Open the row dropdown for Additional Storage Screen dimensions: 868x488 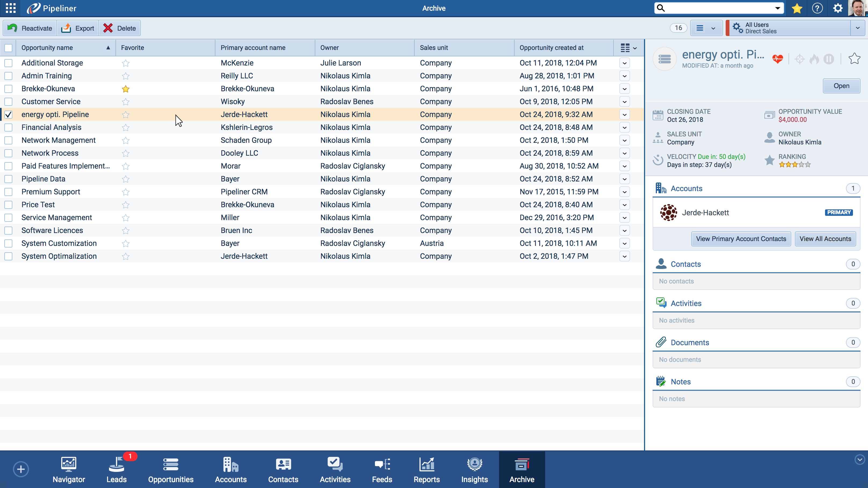624,63
